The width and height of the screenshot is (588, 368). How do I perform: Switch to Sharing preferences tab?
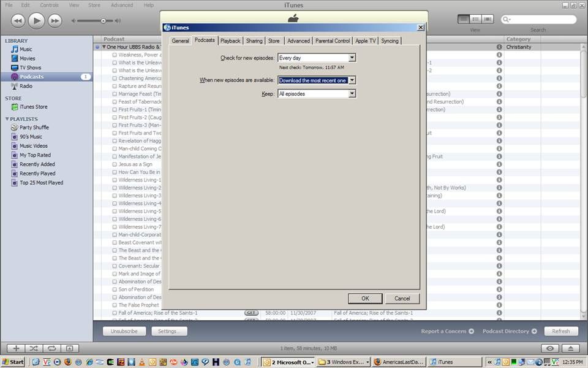pyautogui.click(x=254, y=40)
